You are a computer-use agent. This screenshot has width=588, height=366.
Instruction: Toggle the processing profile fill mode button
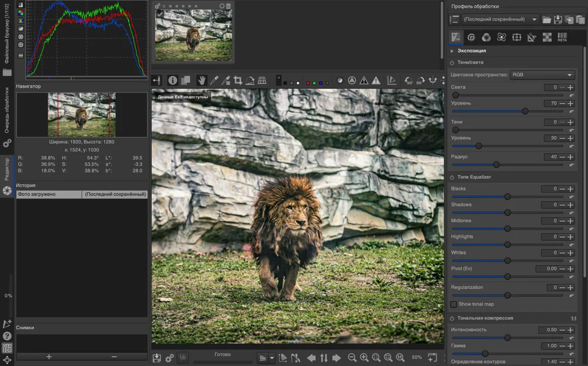point(454,19)
